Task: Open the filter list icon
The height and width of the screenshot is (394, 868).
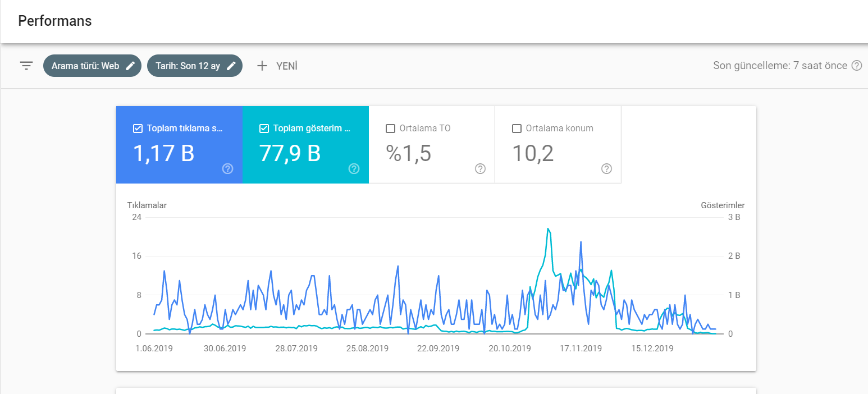Action: pos(26,66)
